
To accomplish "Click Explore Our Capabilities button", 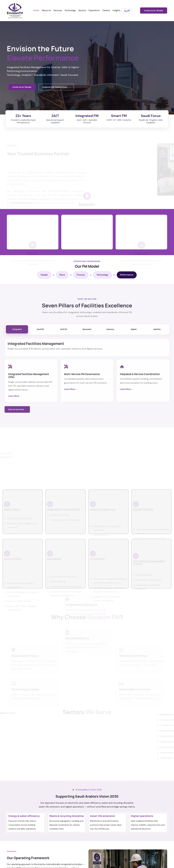I will click(x=56, y=87).
